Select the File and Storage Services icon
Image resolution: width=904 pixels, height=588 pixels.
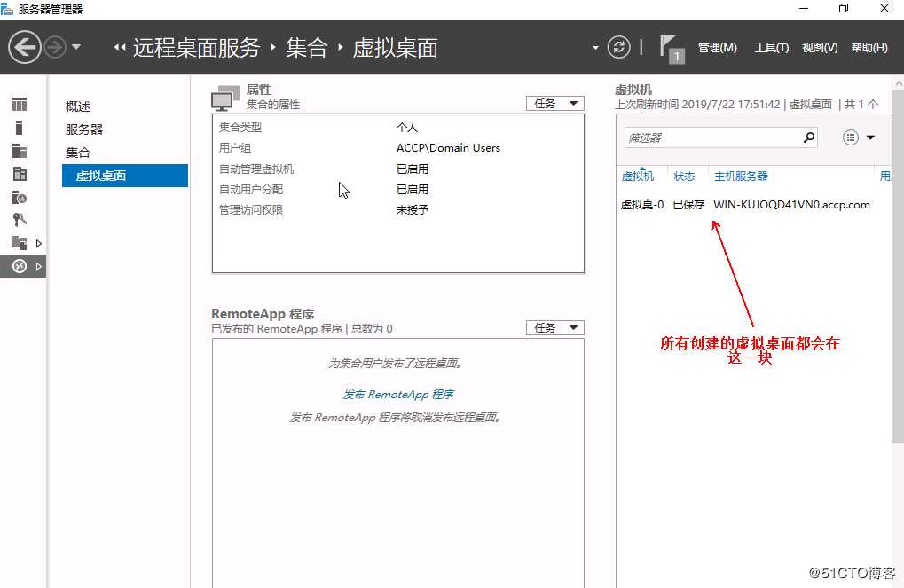[20, 243]
